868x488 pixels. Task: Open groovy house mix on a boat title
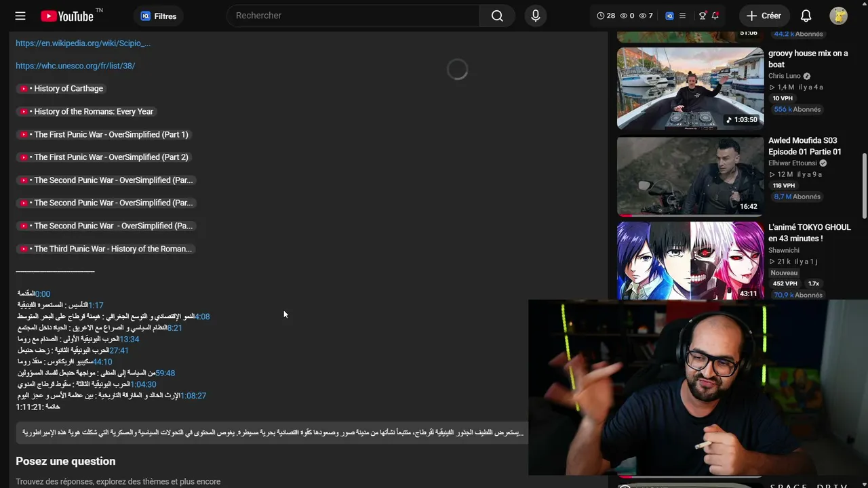point(808,59)
